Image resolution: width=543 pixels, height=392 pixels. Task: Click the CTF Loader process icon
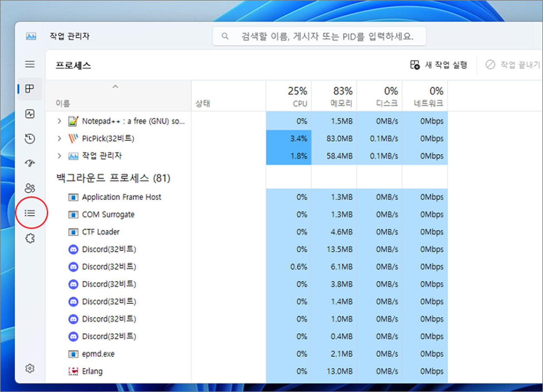73,232
